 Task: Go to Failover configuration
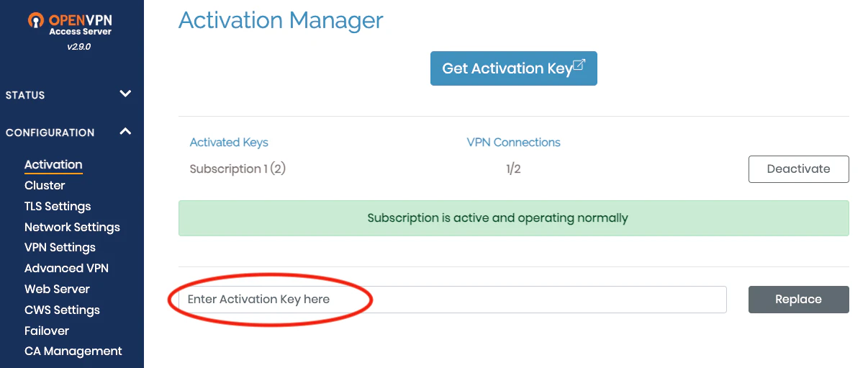tap(47, 331)
